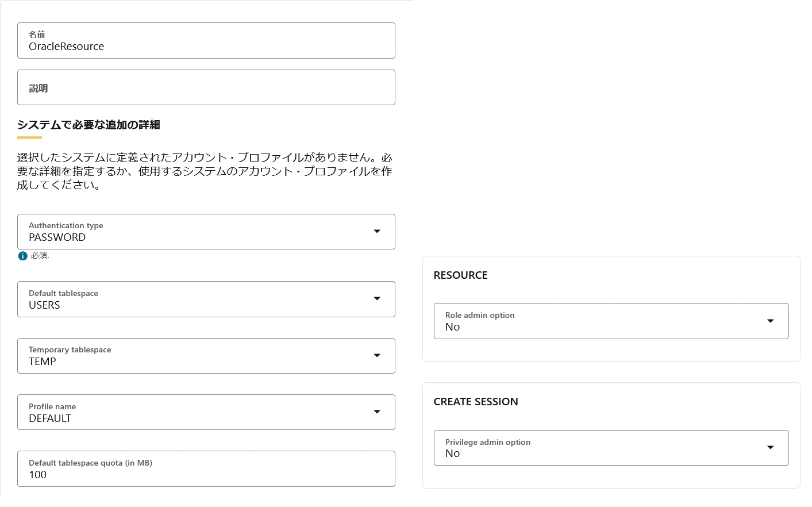Viewport: 812px width, 507px height.
Task: Click the arrow icon in Privilege admin option
Action: coord(771,447)
